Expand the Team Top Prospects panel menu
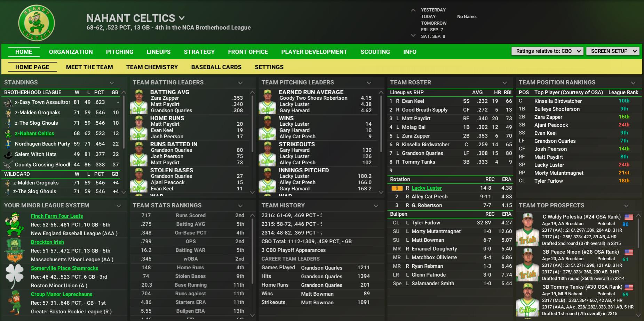The height and width of the screenshot is (321, 644). pyautogui.click(x=627, y=206)
